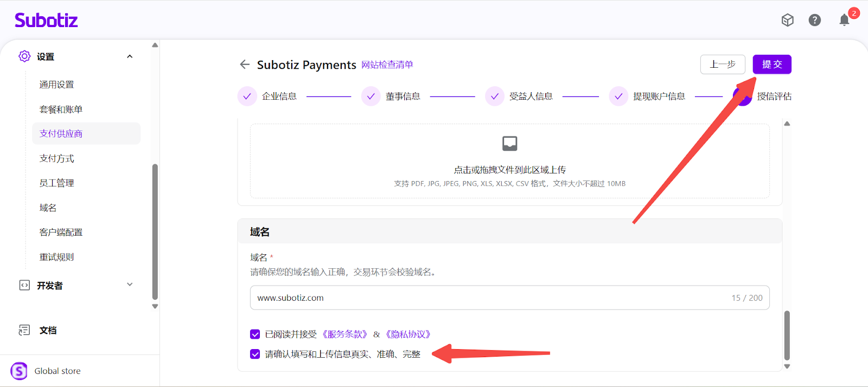Viewport: 868px width, 387px height.
Task: Click the 企业信息 step checkmark icon
Action: point(247,96)
